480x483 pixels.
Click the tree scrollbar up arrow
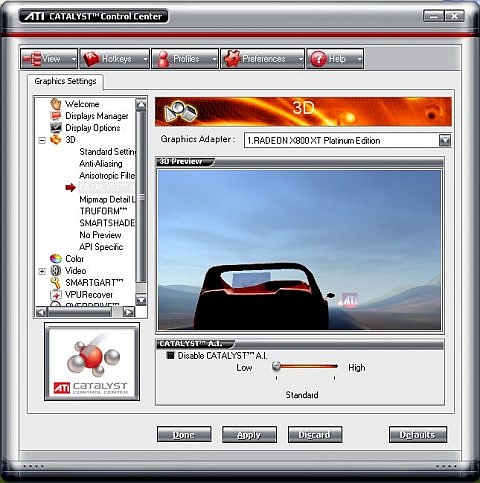click(x=141, y=104)
